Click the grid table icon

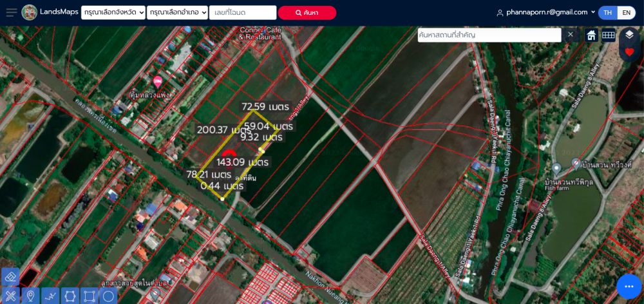(608, 35)
